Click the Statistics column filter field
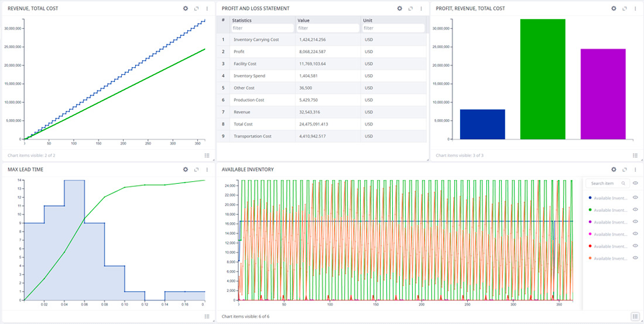 [x=262, y=28]
